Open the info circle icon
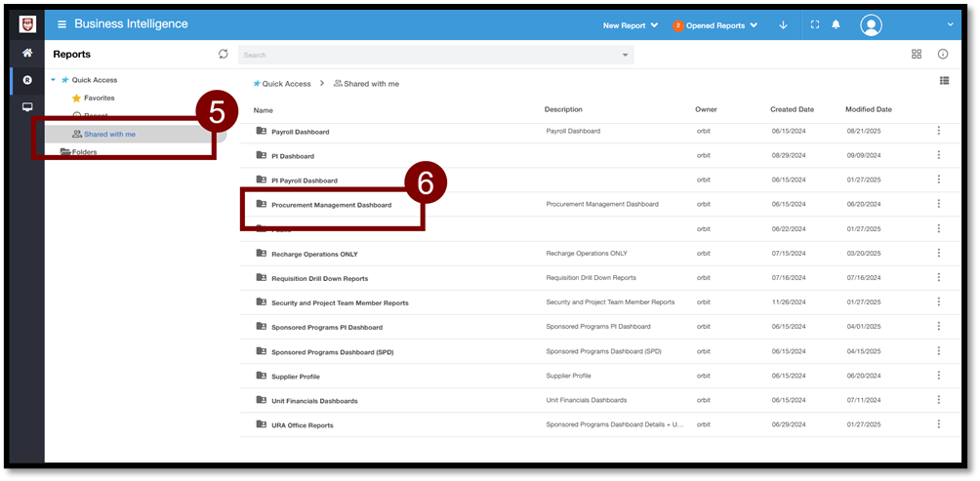This screenshot has height=481, width=980. tap(943, 55)
